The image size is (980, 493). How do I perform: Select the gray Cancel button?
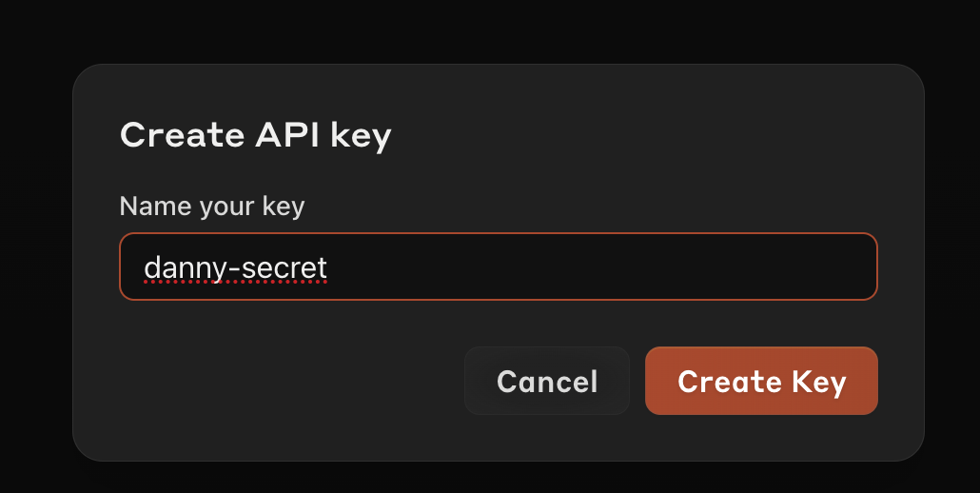(547, 381)
